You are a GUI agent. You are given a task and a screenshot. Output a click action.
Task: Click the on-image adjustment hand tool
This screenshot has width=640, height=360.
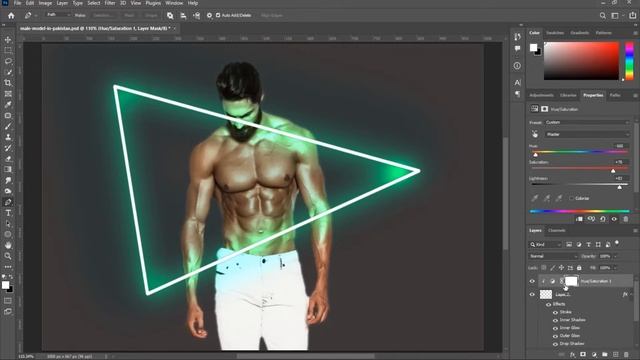[x=535, y=134]
